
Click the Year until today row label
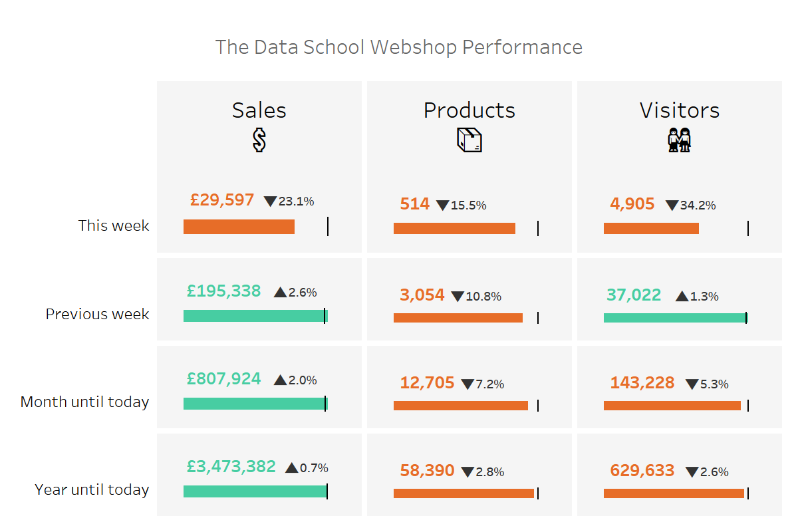click(x=92, y=490)
